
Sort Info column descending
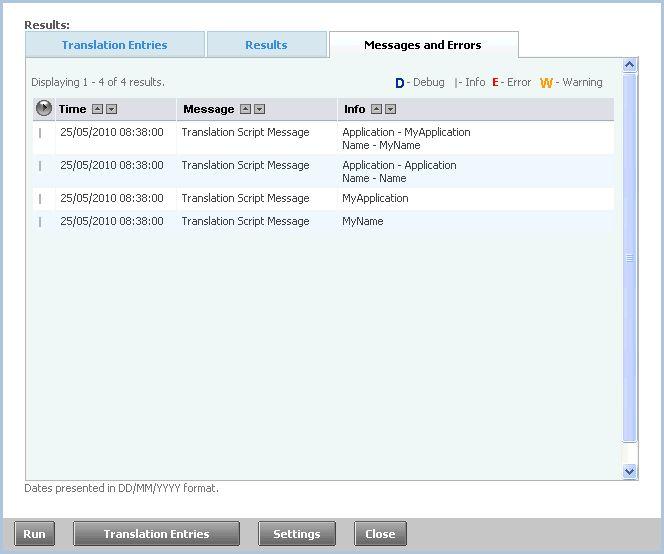click(391, 109)
